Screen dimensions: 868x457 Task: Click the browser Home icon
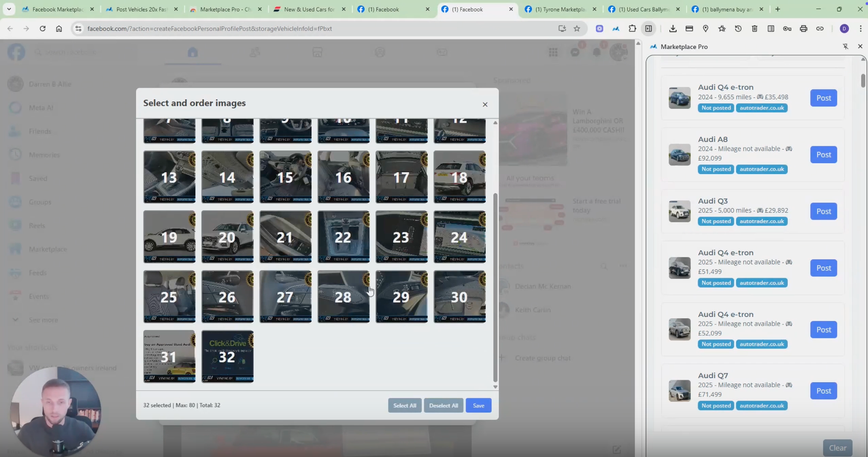click(59, 29)
